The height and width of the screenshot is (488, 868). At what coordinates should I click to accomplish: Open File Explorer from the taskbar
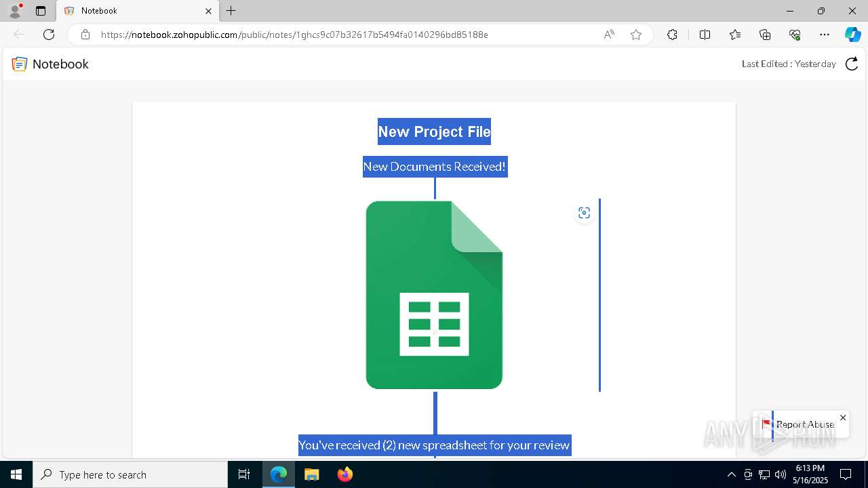point(311,474)
